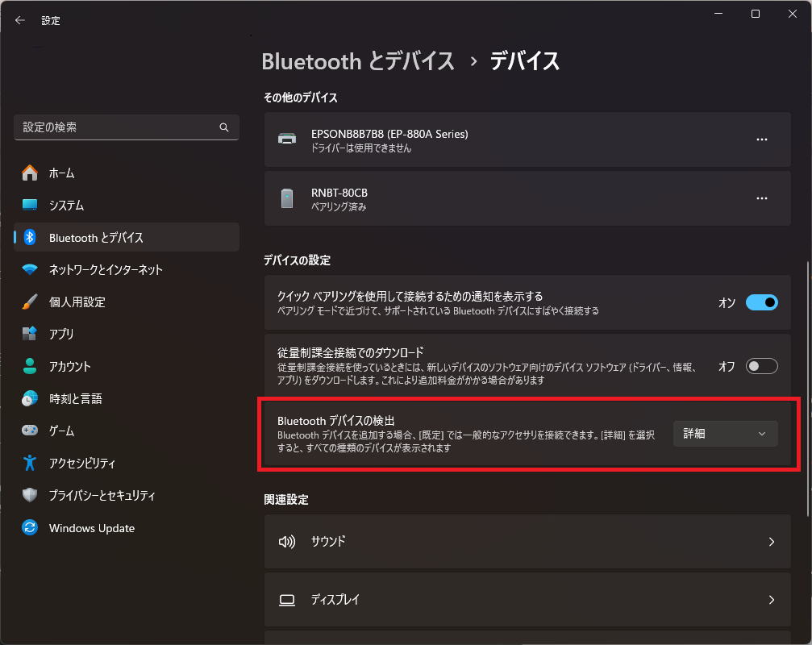This screenshot has width=812, height=645.
Task: Select EPSONB8B7B8 (EP-880A Series) device name
Action: click(389, 134)
